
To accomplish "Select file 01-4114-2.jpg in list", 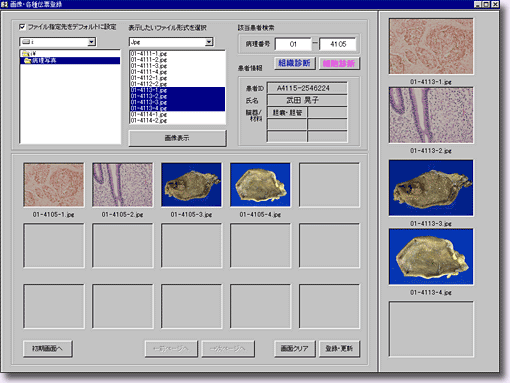I will pyautogui.click(x=149, y=121).
